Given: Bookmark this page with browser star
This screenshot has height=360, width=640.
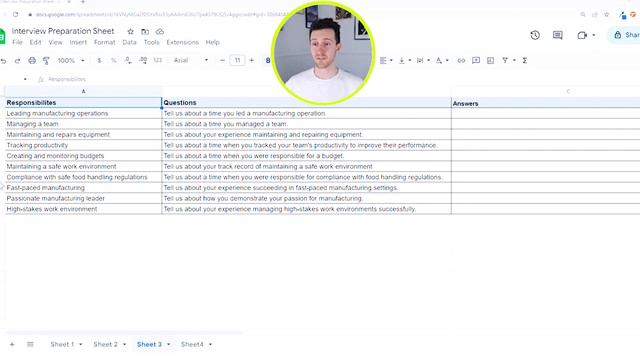Looking at the screenshot, I should pyautogui.click(x=607, y=14).
